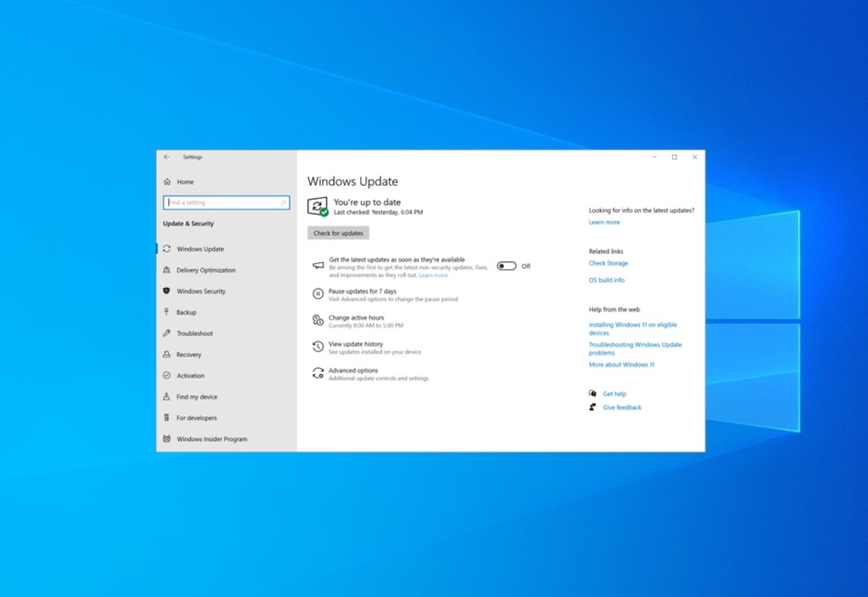Click the Find my device icon
The height and width of the screenshot is (597, 868).
pos(167,396)
